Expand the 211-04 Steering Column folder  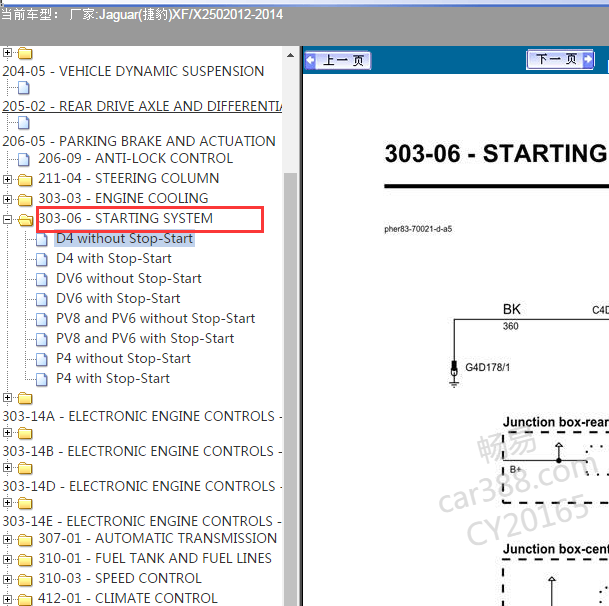(x=8, y=179)
